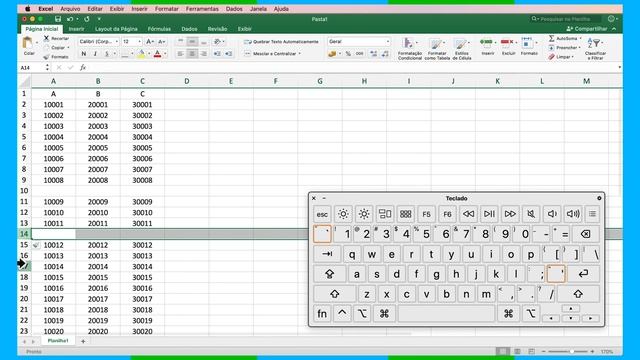Toggle align text left

click(180, 53)
